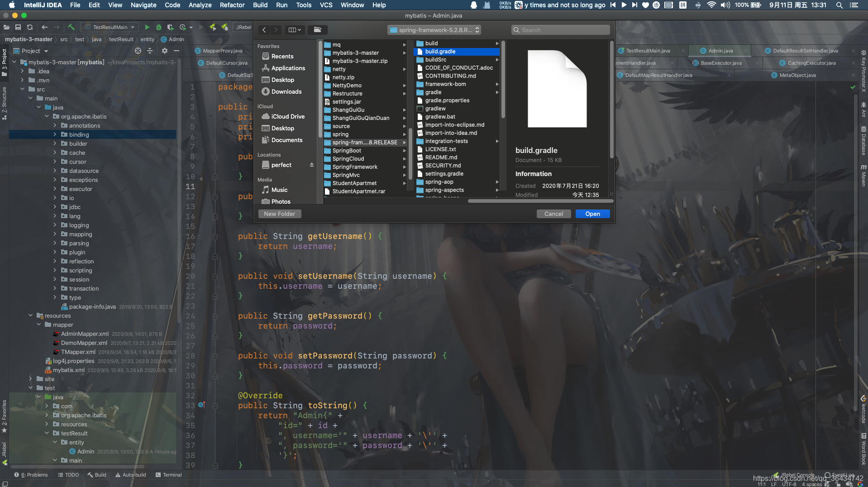868x487 pixels.
Task: Click the Locate file crosshair icon
Action: point(138,51)
